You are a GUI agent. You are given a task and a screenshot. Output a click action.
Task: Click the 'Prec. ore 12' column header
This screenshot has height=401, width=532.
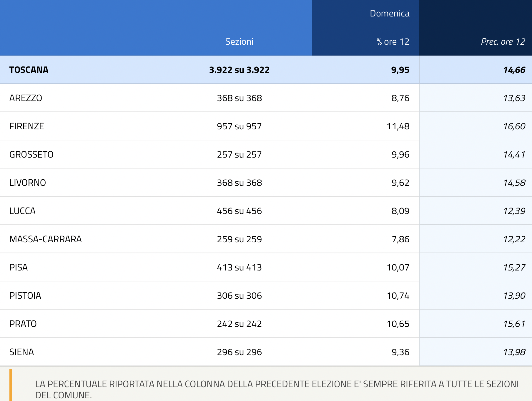point(503,42)
